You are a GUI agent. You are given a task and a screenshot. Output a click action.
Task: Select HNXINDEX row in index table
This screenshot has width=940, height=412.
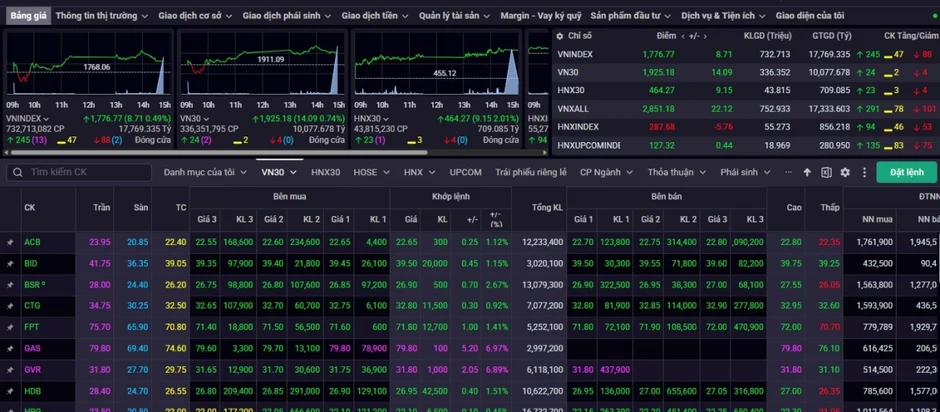[745, 127]
